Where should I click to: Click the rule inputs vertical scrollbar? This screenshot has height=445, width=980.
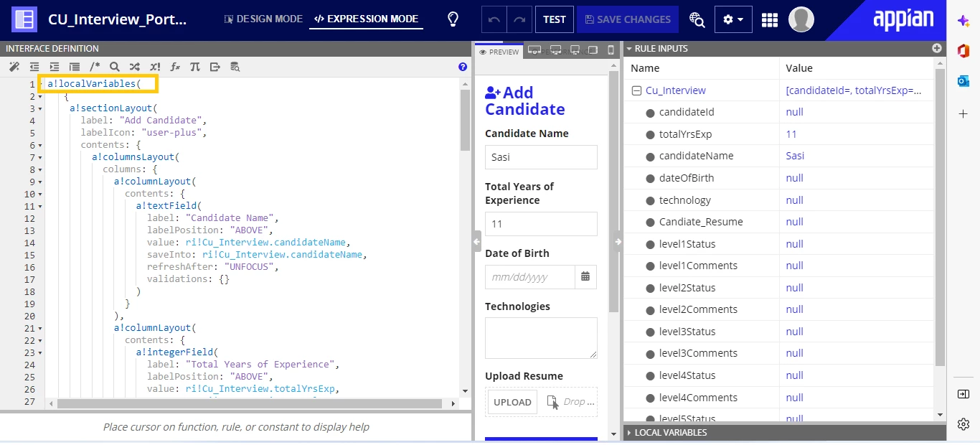[941, 217]
